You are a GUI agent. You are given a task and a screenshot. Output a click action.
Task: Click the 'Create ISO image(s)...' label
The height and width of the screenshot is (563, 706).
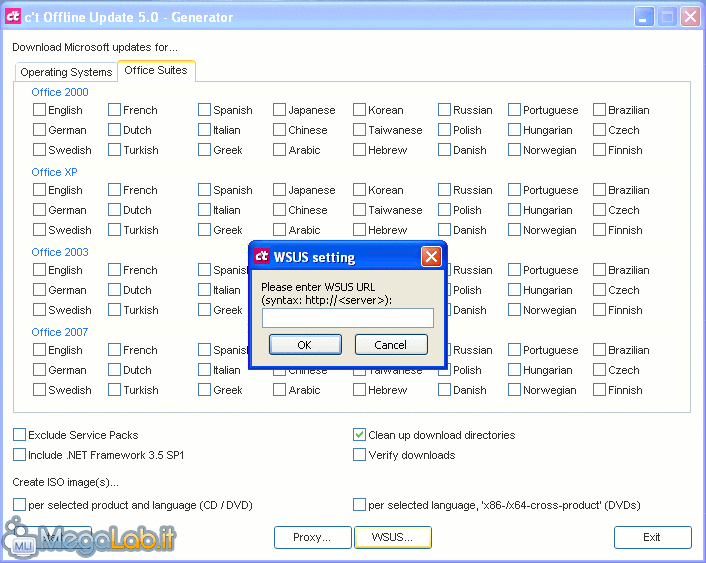coord(66,482)
